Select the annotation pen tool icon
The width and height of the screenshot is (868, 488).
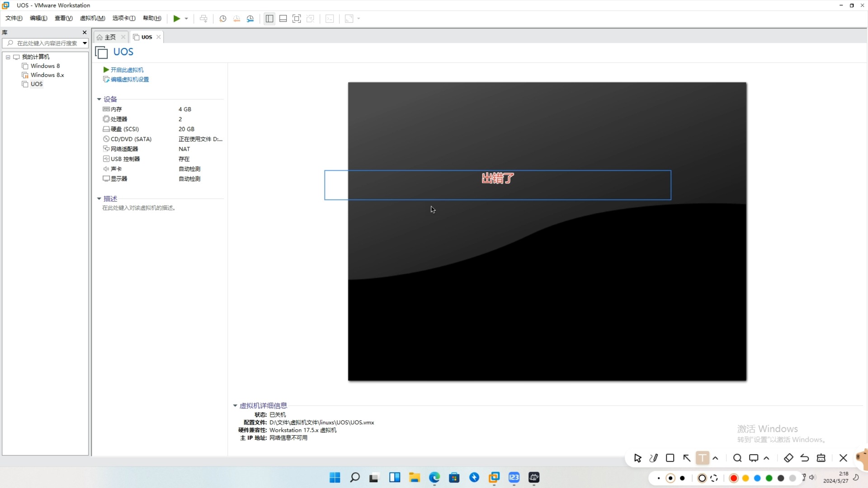[654, 458]
